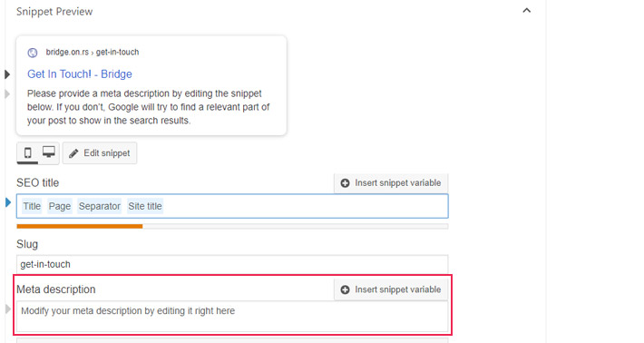
Task: Click the Edit snippet button
Action: [100, 153]
